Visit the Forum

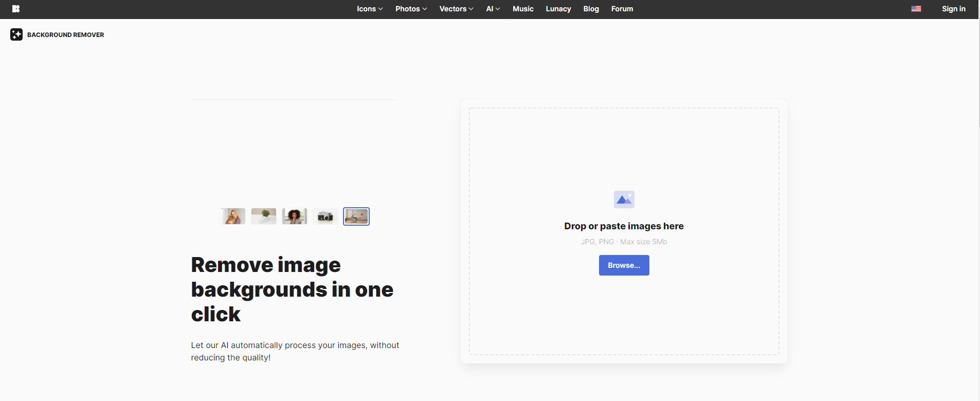[622, 9]
